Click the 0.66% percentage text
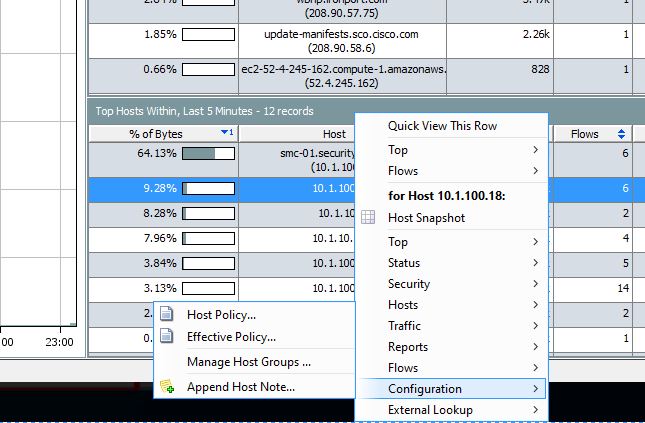645x423 pixels. pyautogui.click(x=160, y=69)
